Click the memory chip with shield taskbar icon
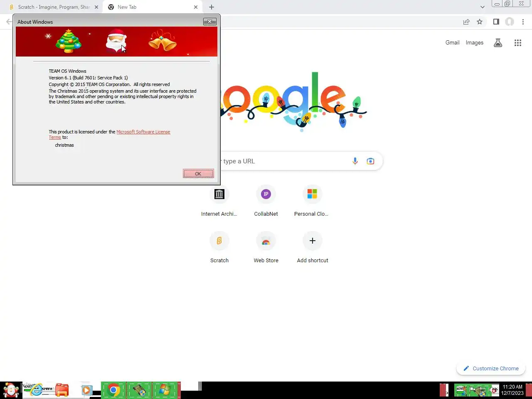The width and height of the screenshot is (532, 399). (139, 390)
